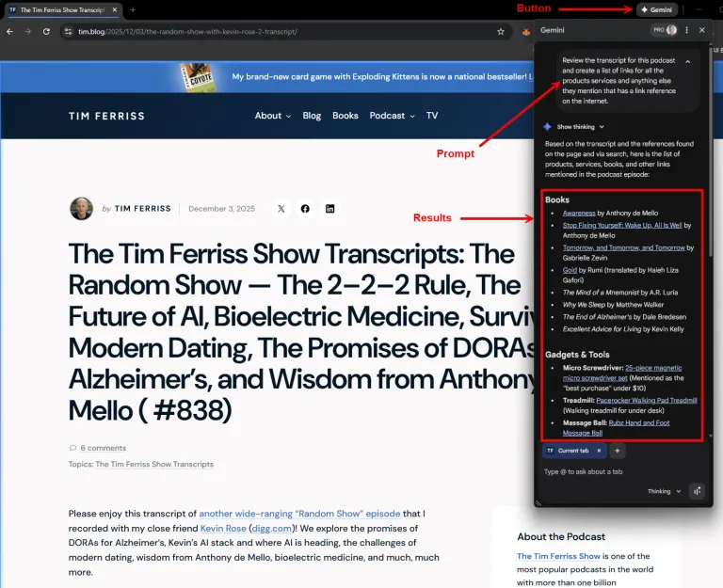Viewport: 723px width, 588px height.
Task: Remove the Current tab chip
Action: [x=599, y=451]
